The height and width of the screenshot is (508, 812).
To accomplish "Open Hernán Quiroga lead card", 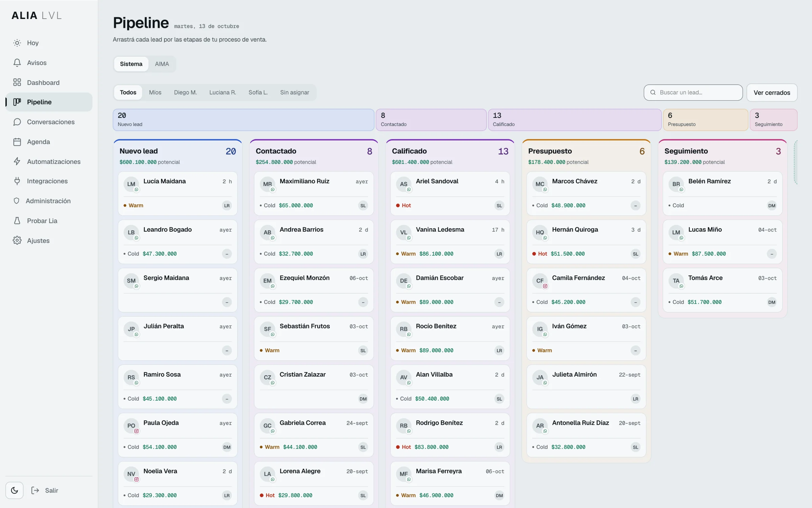I will click(x=586, y=242).
